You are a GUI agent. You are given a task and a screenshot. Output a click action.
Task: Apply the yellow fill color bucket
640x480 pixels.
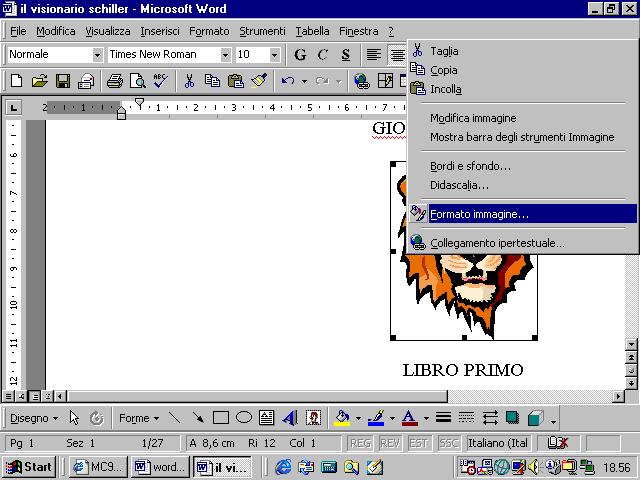[342, 418]
